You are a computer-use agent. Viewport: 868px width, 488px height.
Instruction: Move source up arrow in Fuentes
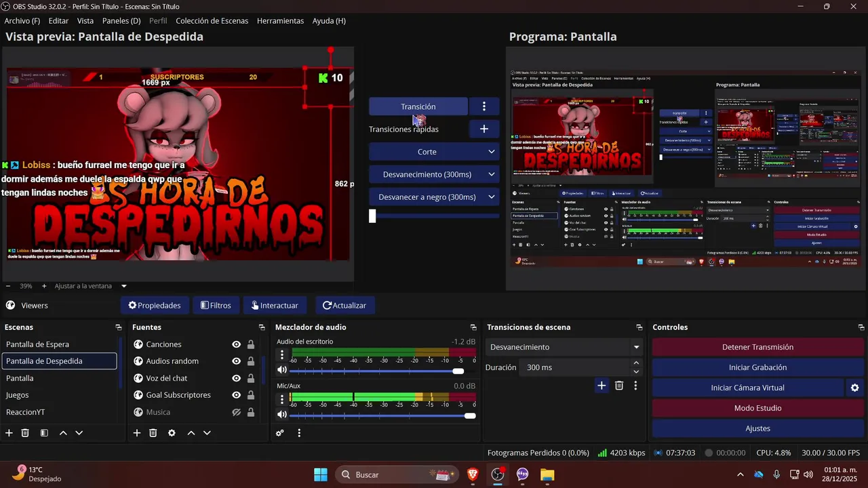(191, 432)
